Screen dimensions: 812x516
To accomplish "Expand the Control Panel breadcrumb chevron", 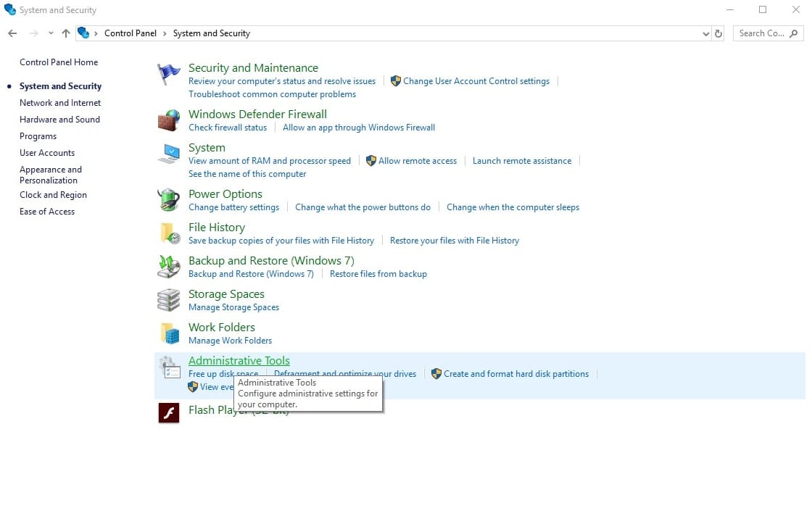I will [x=165, y=33].
